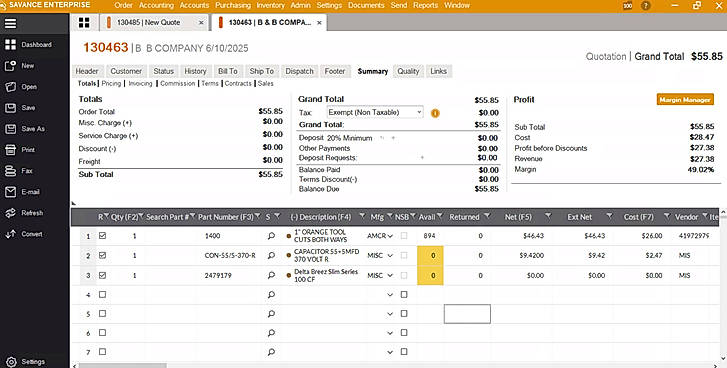Click the search magnifier in row 6

(x=271, y=333)
